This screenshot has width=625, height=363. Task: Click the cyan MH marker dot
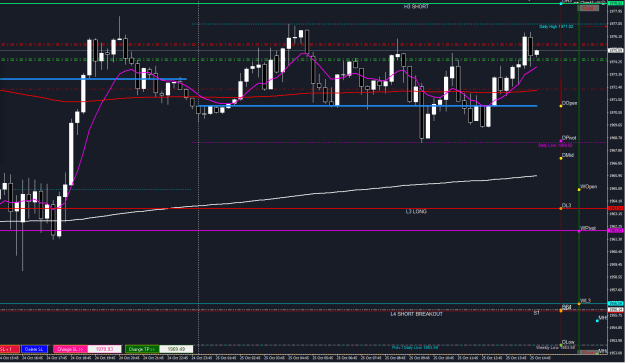tap(597, 320)
